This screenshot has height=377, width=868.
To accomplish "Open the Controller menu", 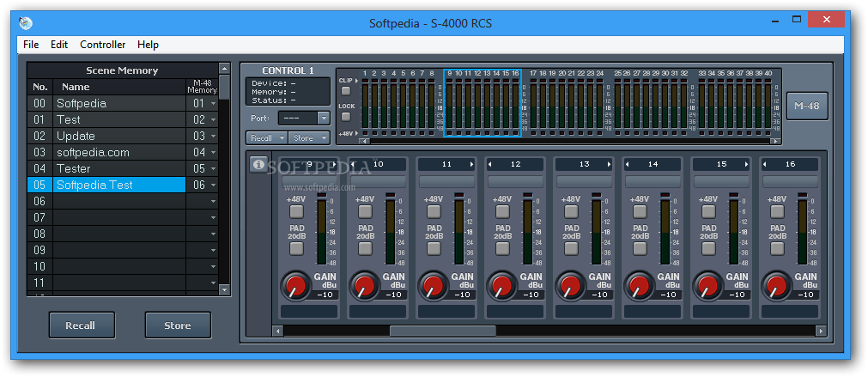I will [x=102, y=45].
